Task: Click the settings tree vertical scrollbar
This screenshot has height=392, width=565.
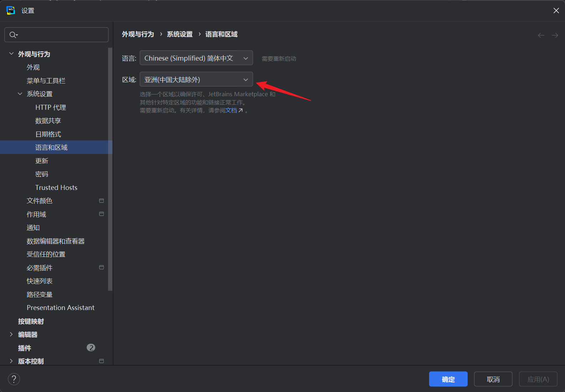Action: (110, 169)
